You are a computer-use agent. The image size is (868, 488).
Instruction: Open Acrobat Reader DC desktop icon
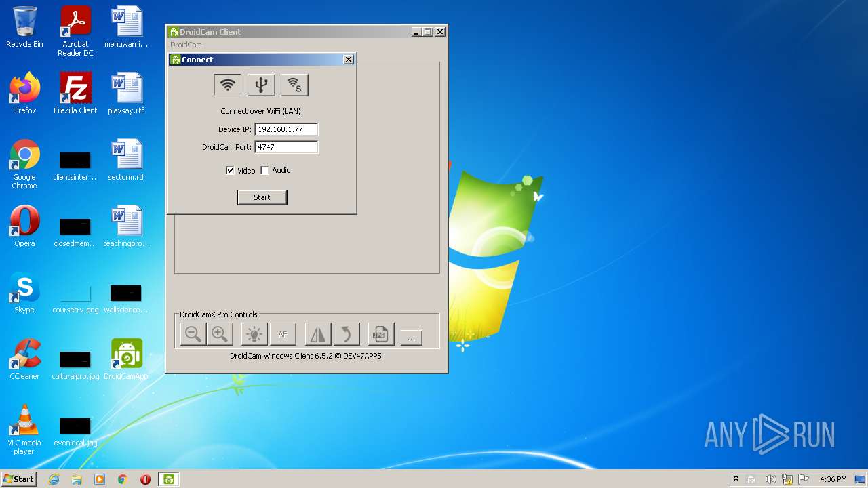tap(75, 31)
